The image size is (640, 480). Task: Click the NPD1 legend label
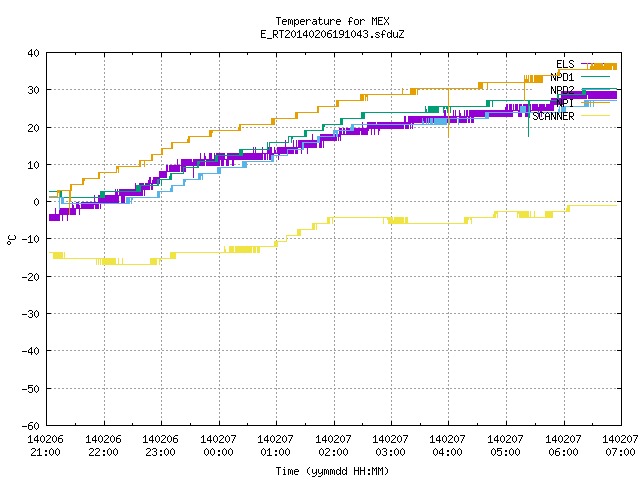pos(562,77)
